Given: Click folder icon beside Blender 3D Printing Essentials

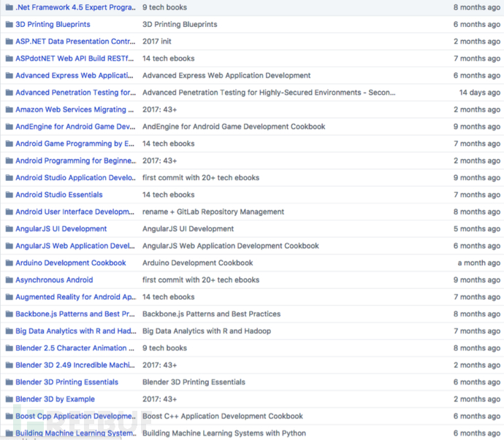Looking at the screenshot, I should coord(9,382).
